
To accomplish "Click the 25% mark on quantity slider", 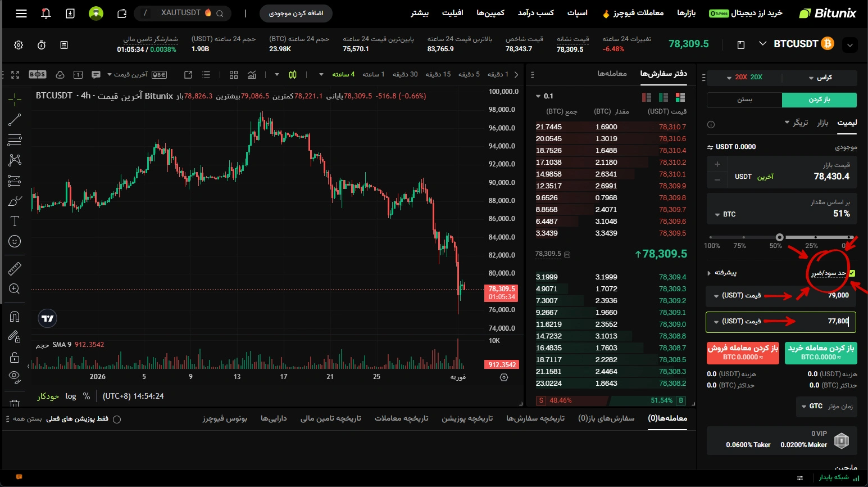I will [815, 237].
